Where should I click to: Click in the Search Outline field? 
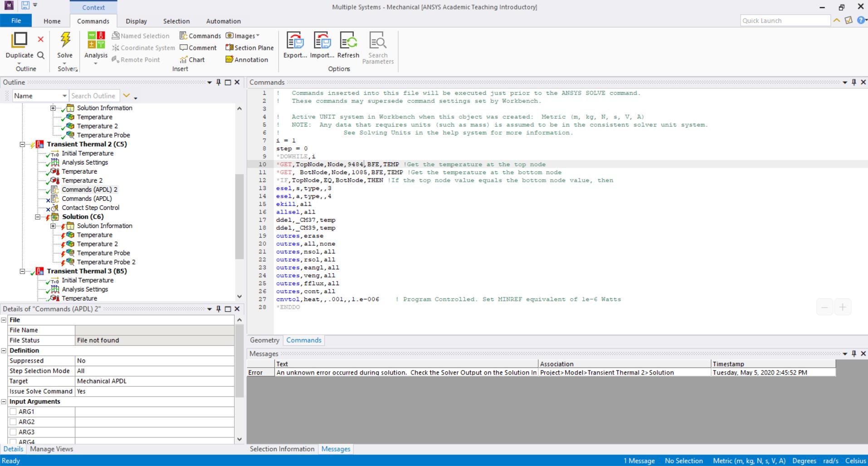94,96
